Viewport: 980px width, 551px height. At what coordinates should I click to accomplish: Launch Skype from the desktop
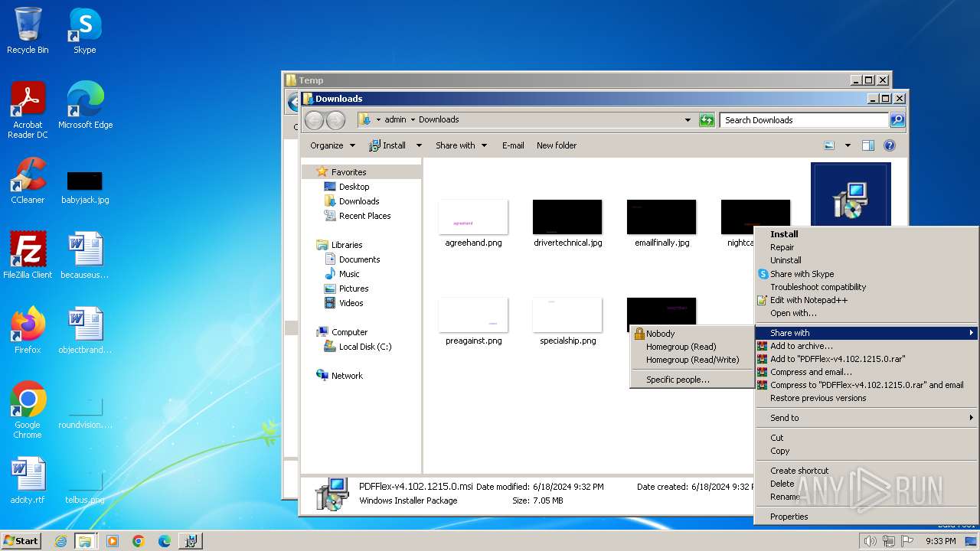(x=84, y=31)
